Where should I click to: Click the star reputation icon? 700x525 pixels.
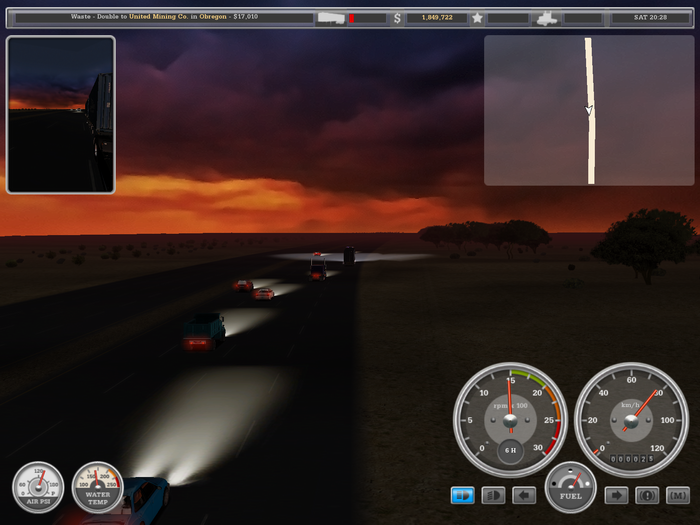(x=477, y=18)
